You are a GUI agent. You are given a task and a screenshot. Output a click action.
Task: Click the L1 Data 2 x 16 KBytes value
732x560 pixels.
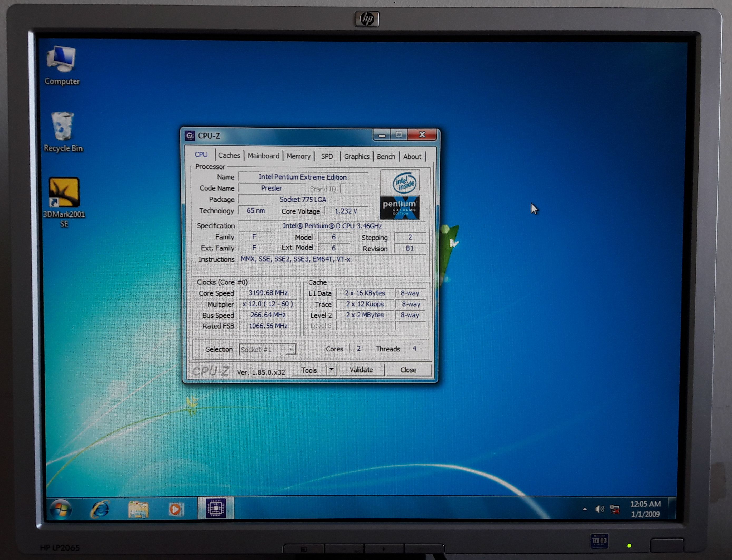[x=365, y=293]
